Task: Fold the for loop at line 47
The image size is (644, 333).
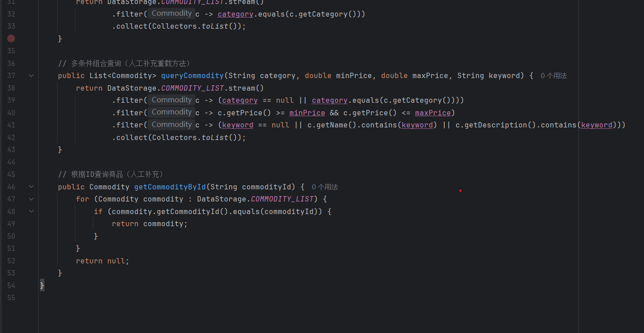Action: tap(31, 199)
